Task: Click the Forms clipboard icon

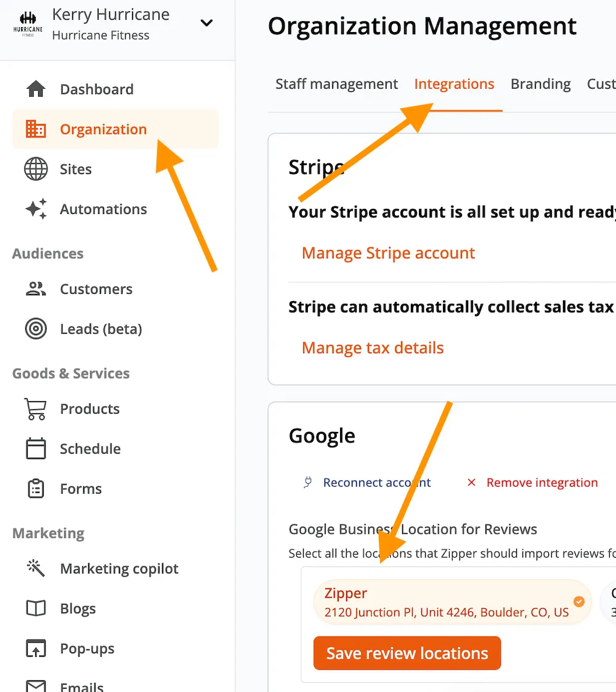Action: [x=36, y=489]
